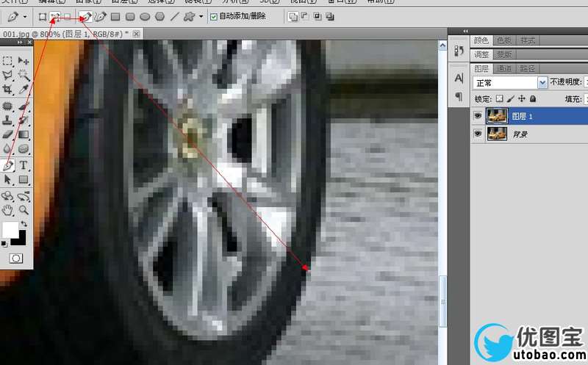Switch to Fill Pixels mode
The image size is (588, 365).
67,17
